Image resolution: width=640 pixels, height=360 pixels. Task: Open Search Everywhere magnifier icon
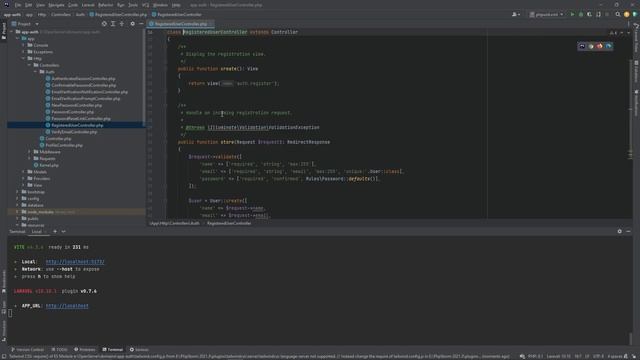tap(618, 14)
